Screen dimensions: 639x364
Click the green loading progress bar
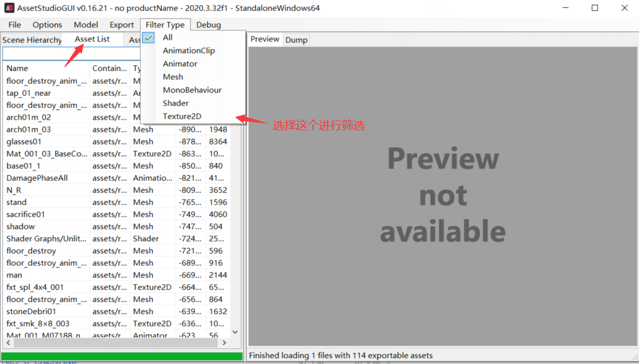click(x=122, y=356)
